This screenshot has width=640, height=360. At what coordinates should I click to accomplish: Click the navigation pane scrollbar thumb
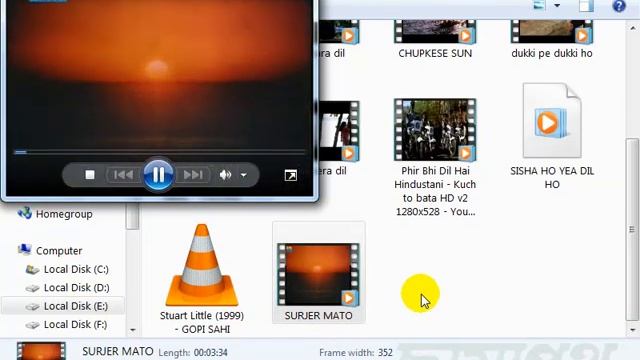pyautogui.click(x=132, y=216)
